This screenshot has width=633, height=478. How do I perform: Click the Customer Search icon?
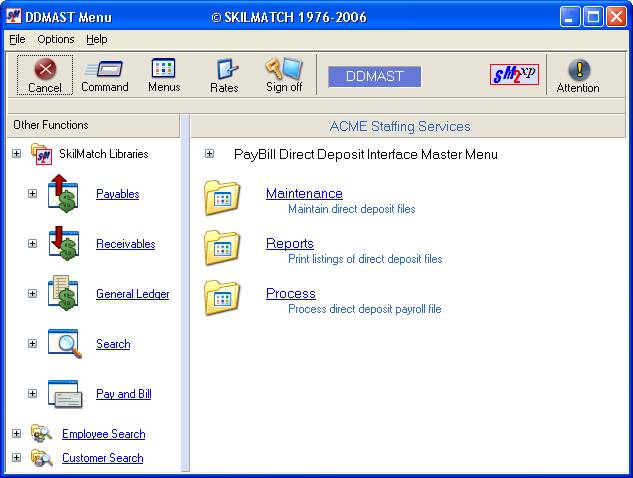pyautogui.click(x=42, y=458)
